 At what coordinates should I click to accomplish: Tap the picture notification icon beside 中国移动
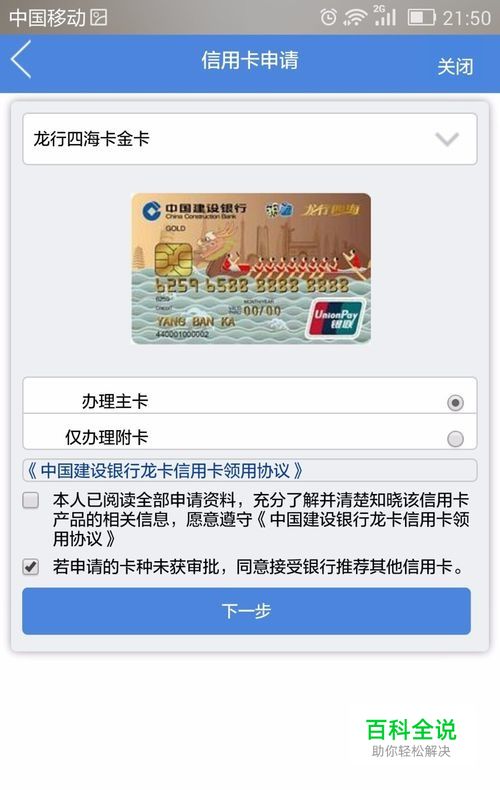click(99, 18)
